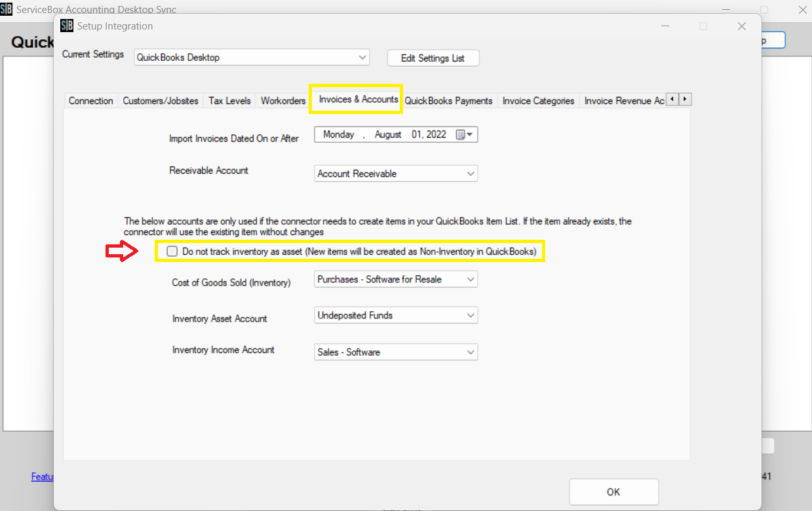Screen dimensions: 812x511
Task: Click the Setup Integration window icon
Action: coord(66,26)
